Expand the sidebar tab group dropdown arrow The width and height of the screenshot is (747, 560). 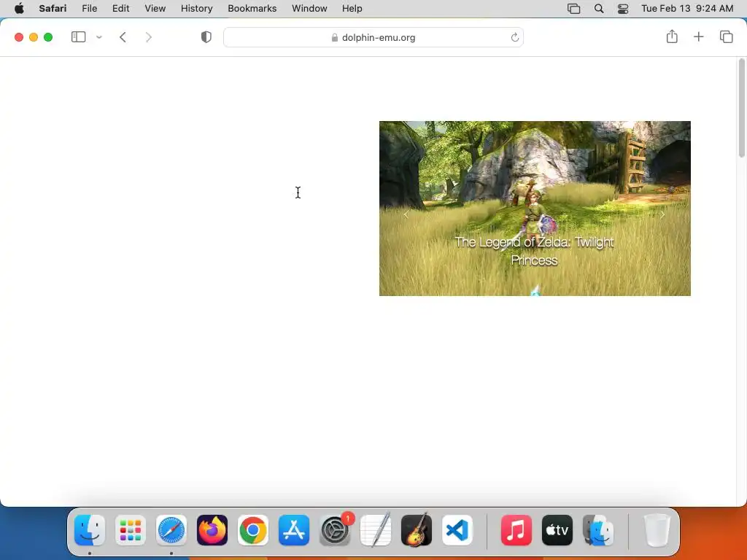(x=99, y=37)
